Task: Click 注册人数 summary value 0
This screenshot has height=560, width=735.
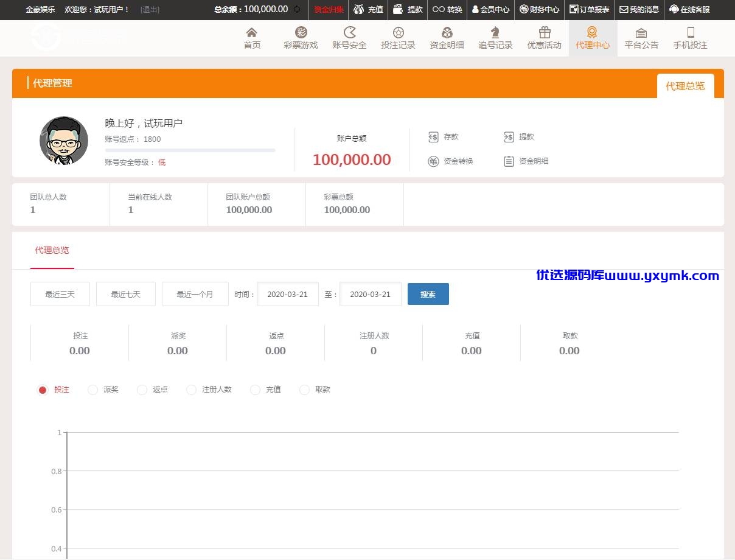Action: coord(374,351)
